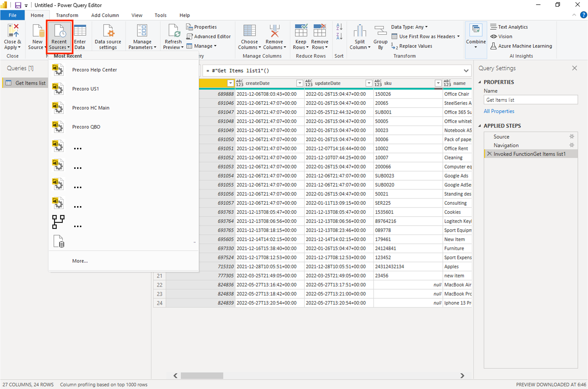Expand the formula bar with the chevron

tap(466, 71)
